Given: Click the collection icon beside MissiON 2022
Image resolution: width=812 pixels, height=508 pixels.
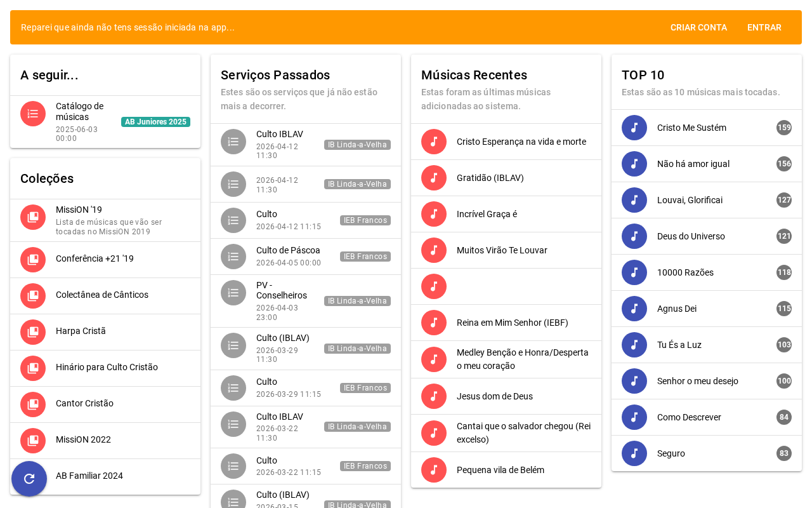Looking at the screenshot, I should pyautogui.click(x=33, y=441).
